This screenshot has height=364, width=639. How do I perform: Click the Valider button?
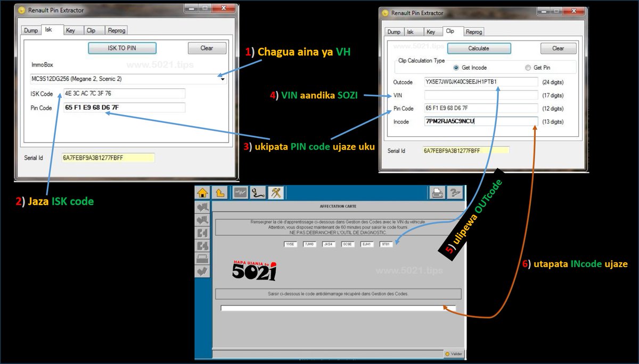tap(454, 354)
